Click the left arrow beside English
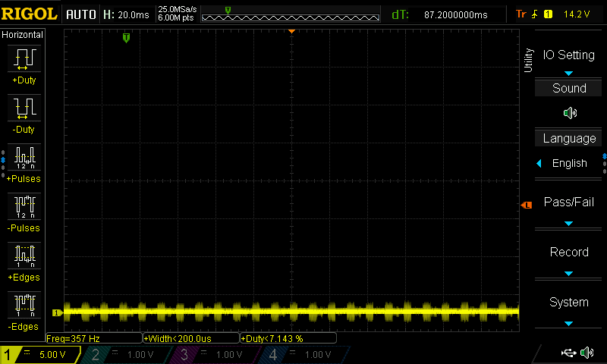Screen dimensions: 607x364 point(539,163)
